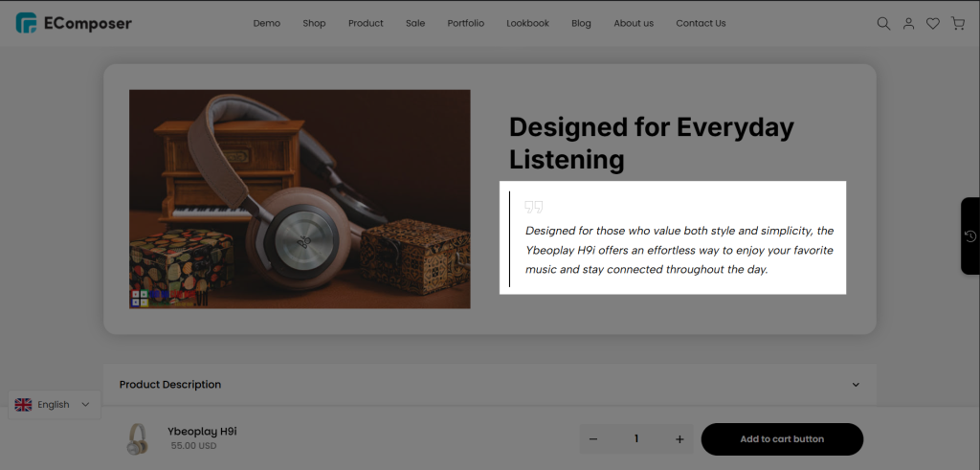Click the italic blockquote text about Ybeoplay H9i
The height and width of the screenshot is (470, 980).
click(x=679, y=250)
